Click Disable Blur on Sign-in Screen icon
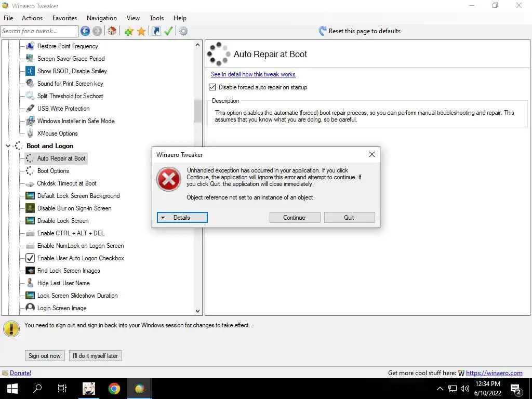Screen dimensions: 532x399 pos(30,208)
